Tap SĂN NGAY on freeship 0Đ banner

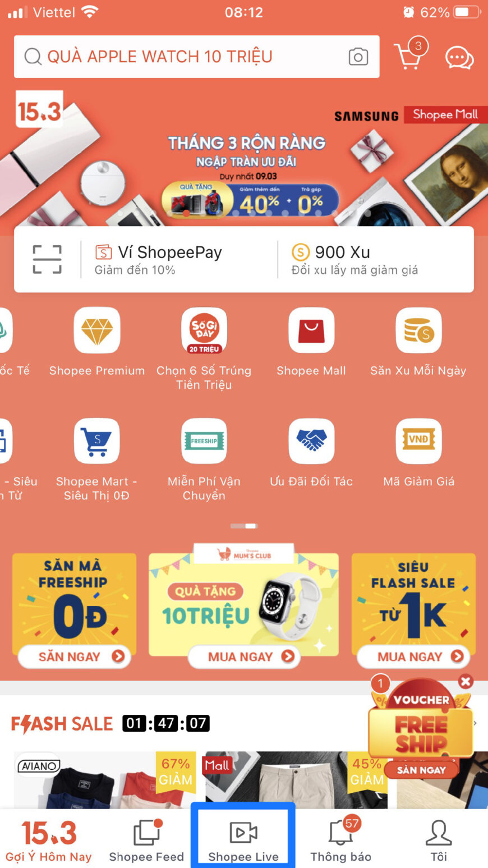[74, 656]
